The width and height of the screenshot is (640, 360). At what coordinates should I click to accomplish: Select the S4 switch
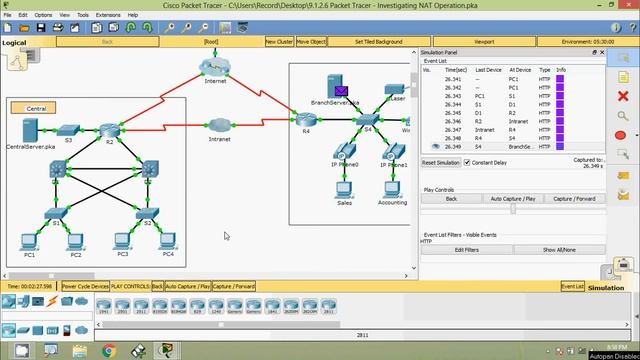pos(367,120)
